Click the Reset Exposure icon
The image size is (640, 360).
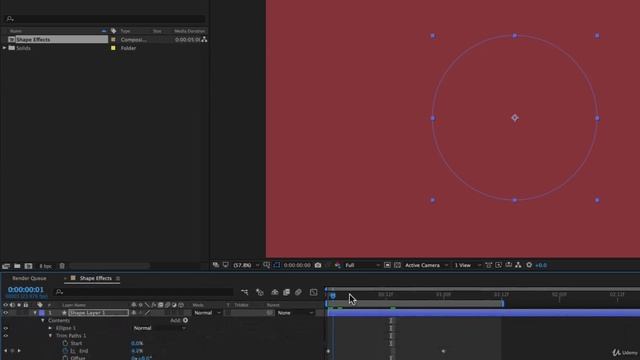coord(529,265)
